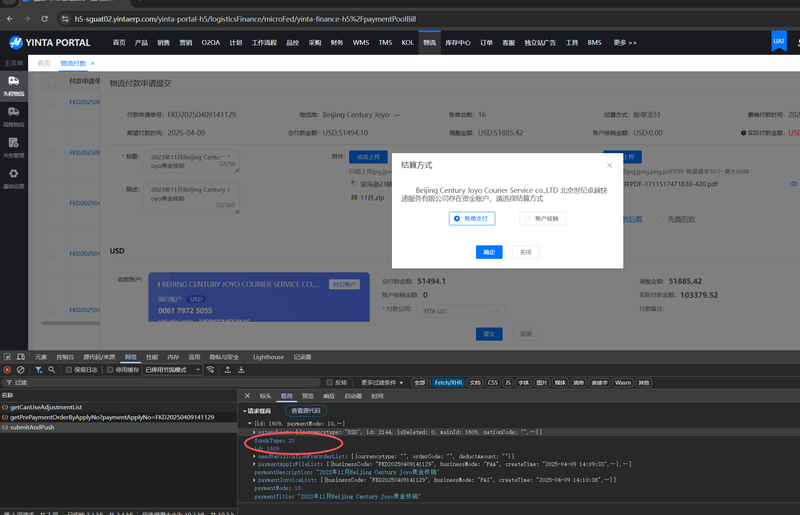The image size is (800, 515).
Task: Select submitAndPush request in network list
Action: [33, 425]
